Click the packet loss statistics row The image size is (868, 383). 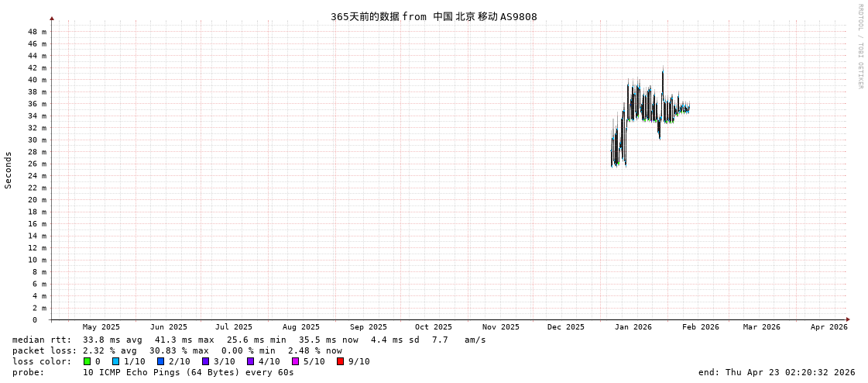[x=177, y=350]
